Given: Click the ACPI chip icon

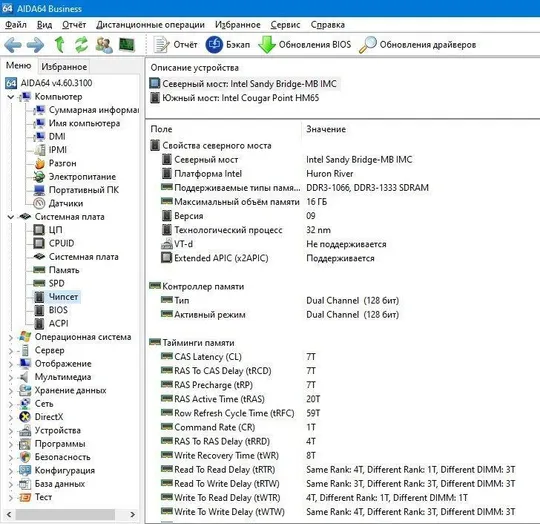Looking at the screenshot, I should pos(39,323).
